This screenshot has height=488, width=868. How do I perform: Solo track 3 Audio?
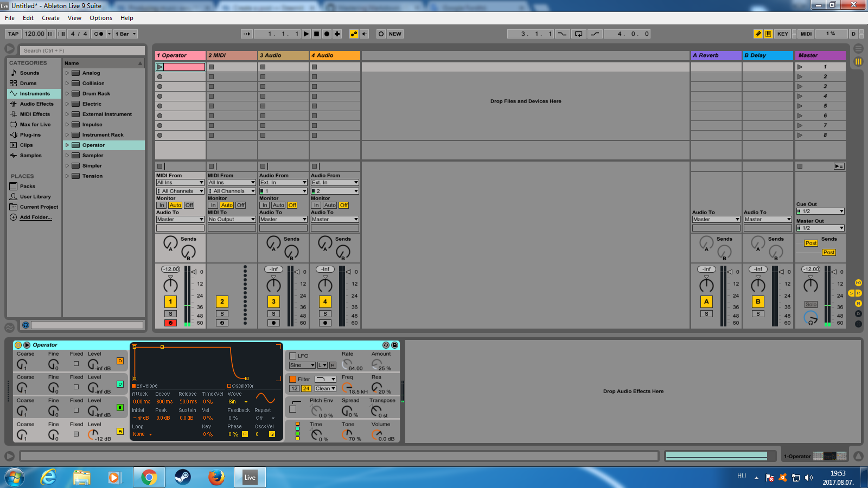273,313
